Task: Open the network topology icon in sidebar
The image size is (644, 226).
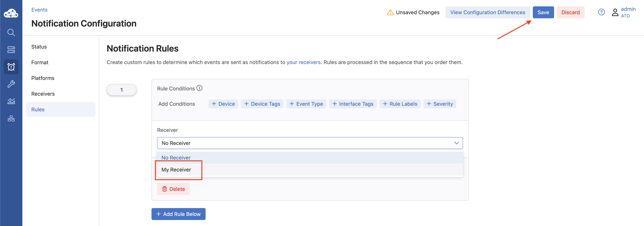Action: [x=11, y=118]
